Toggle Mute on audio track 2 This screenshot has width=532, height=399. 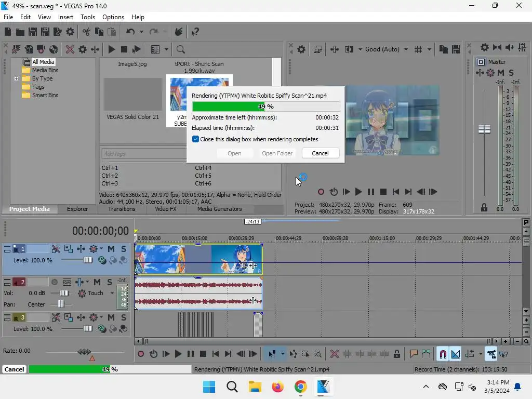click(x=97, y=282)
